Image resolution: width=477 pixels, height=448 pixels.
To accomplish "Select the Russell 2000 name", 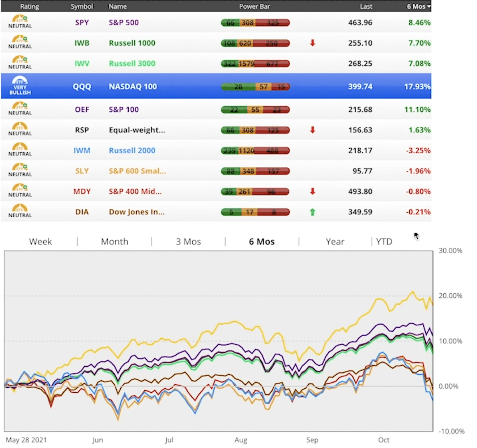I will tap(132, 150).
